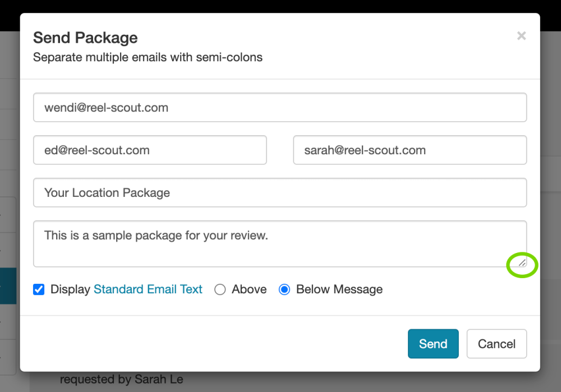
Task: Click the 'requested by Sarah Le' text
Action: 121,380
